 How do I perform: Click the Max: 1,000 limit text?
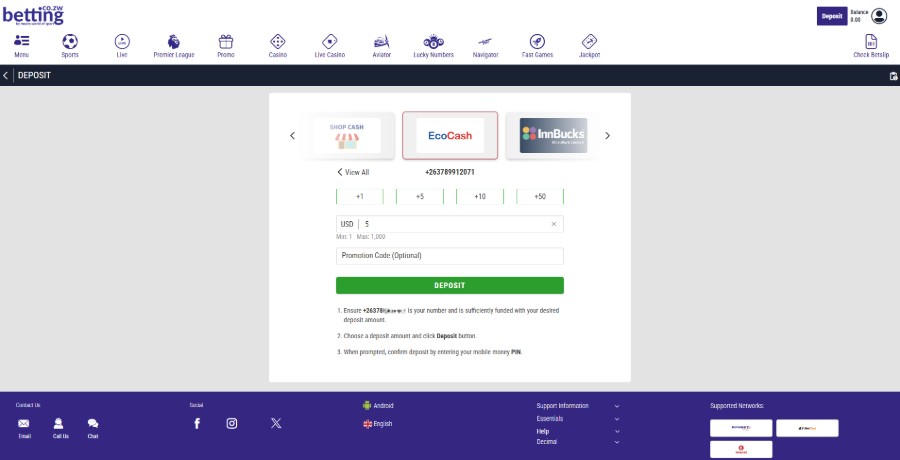[x=371, y=237]
